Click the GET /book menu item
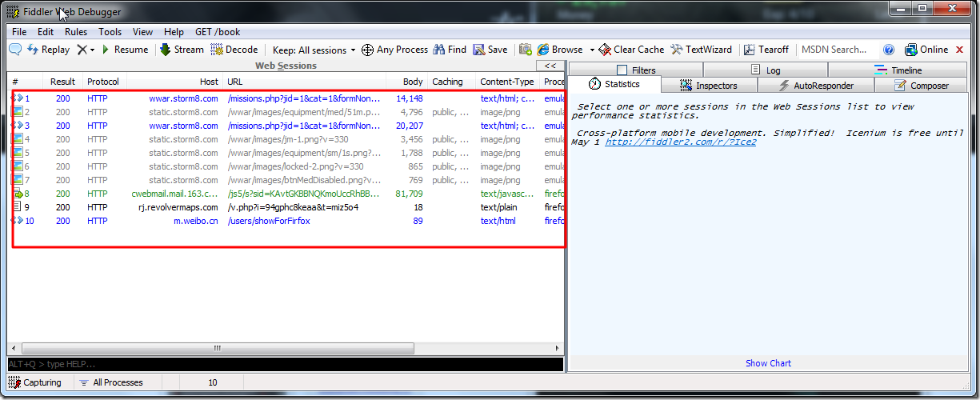980x400 pixels. click(218, 32)
